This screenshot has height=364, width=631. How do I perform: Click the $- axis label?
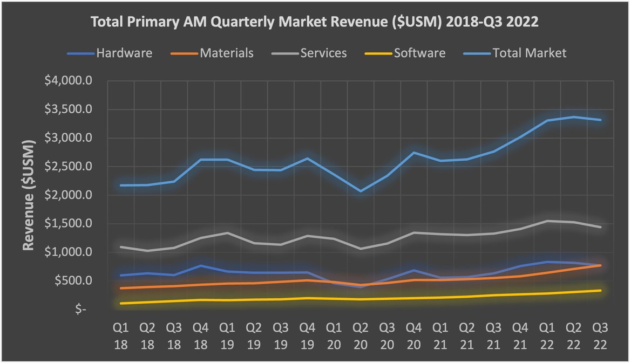click(x=81, y=309)
